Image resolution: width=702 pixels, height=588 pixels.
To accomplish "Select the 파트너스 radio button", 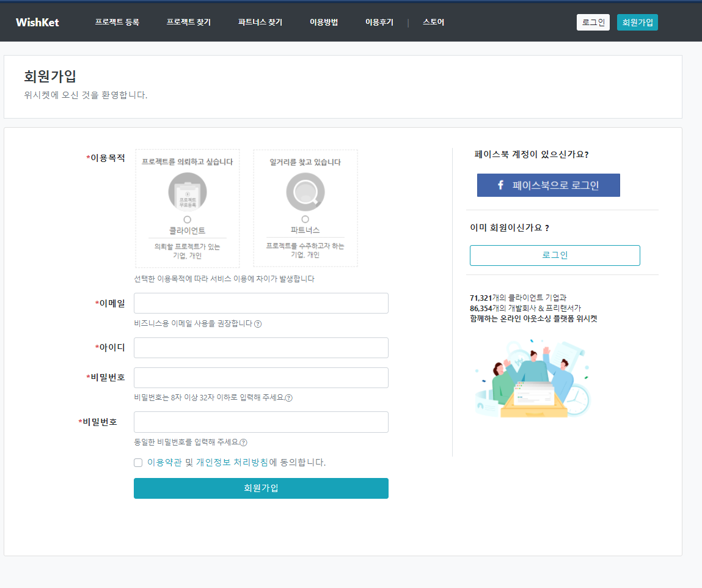I will point(305,219).
